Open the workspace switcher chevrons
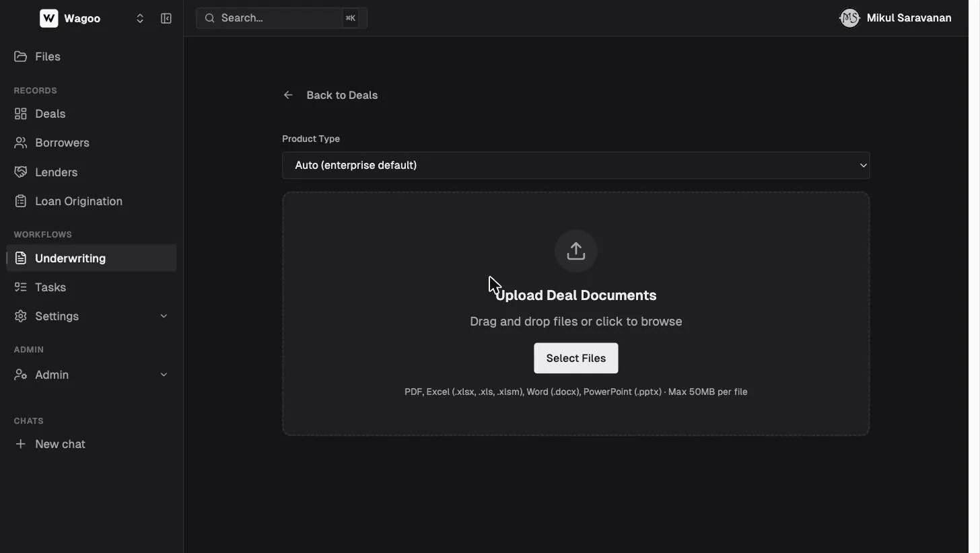 click(140, 18)
